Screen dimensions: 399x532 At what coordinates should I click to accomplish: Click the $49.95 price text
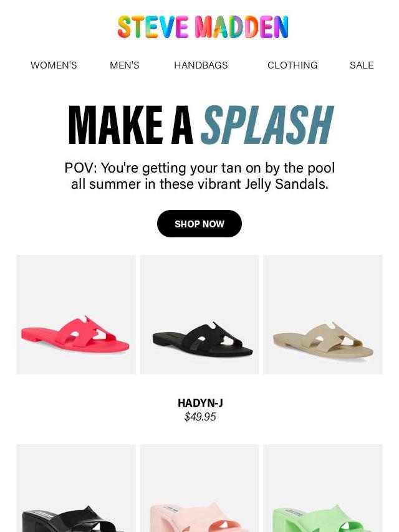(200, 417)
